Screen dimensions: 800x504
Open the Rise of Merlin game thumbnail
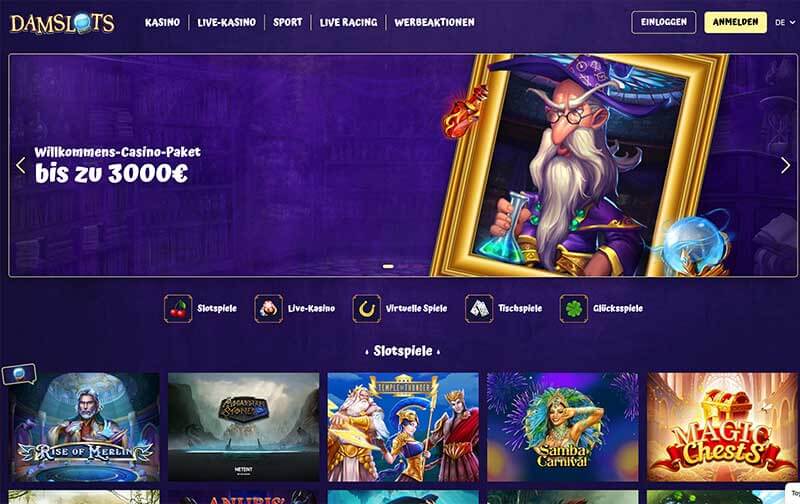pos(84,427)
